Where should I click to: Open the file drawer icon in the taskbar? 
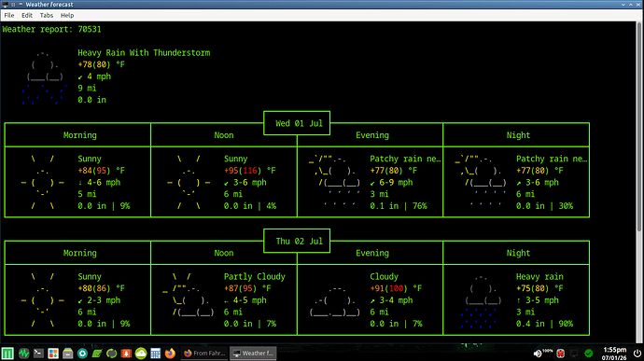pyautogui.click(x=68, y=354)
